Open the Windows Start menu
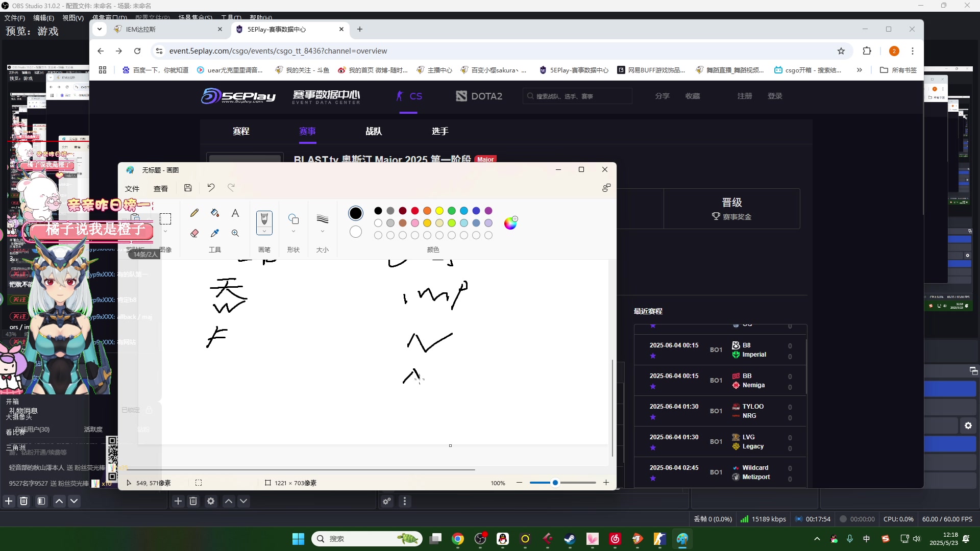The width and height of the screenshot is (980, 551). pos(298,539)
